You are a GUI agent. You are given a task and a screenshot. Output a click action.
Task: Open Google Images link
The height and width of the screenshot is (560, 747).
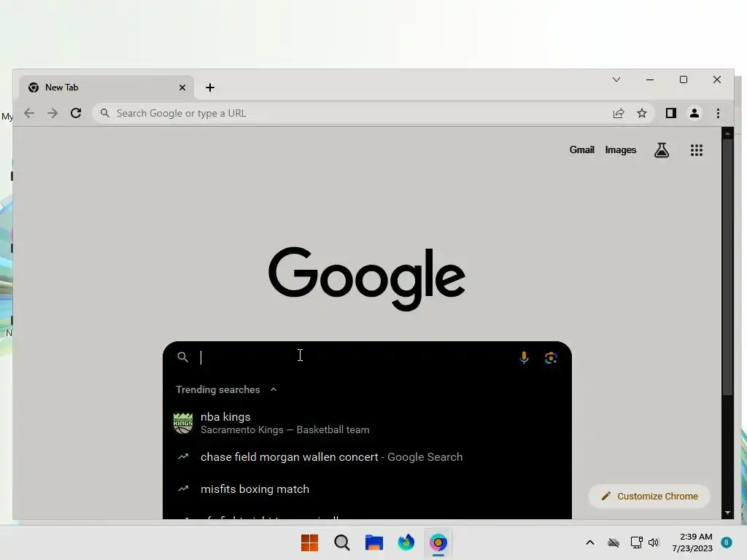point(620,150)
